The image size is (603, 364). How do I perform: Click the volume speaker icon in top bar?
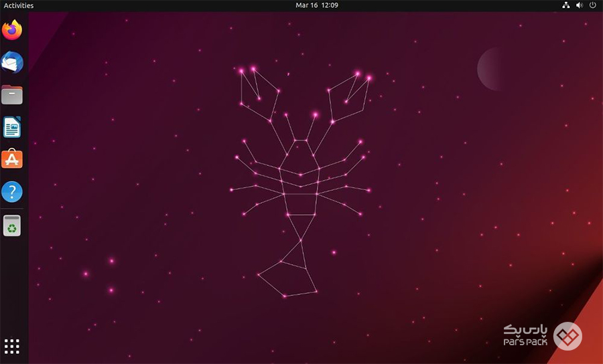[x=579, y=5]
